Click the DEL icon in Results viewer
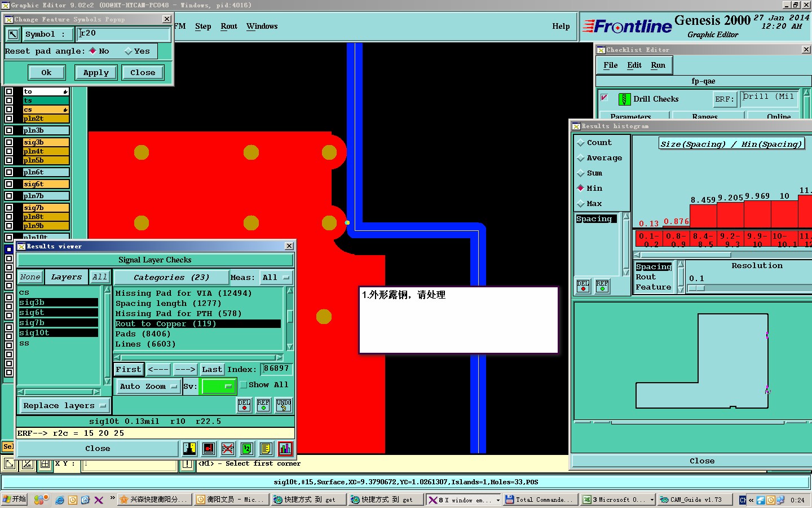This screenshot has width=812, height=508. point(244,405)
